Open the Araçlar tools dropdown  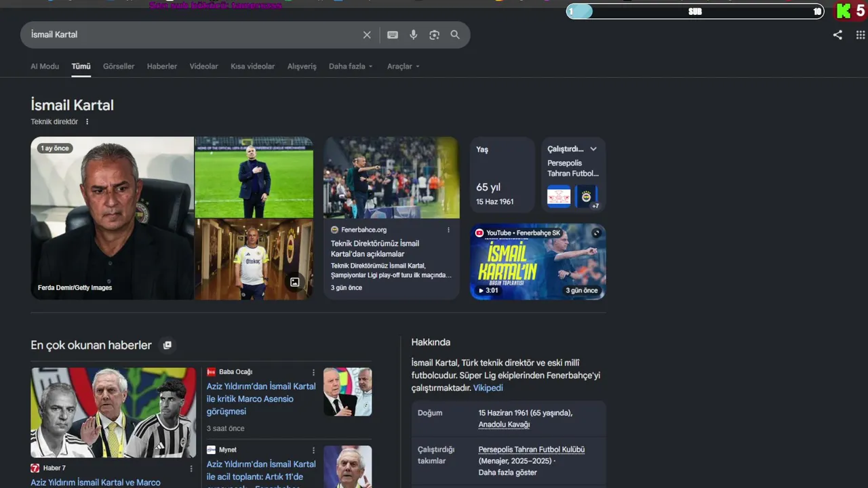403,66
